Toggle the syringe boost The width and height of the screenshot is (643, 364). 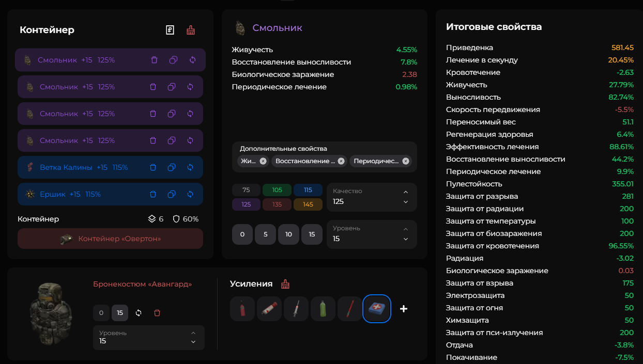coord(296,309)
